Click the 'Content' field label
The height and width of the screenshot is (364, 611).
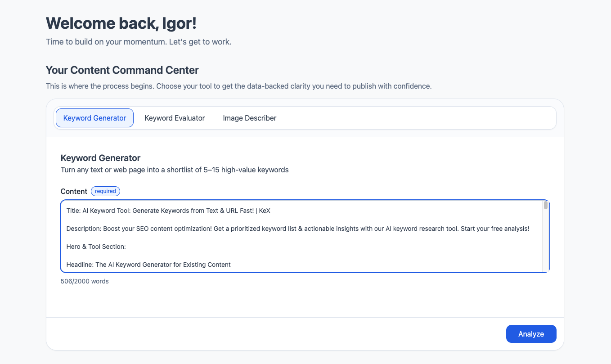74,191
